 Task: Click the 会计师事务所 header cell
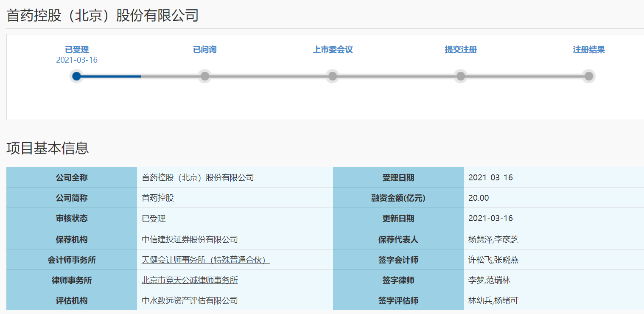tap(72, 260)
